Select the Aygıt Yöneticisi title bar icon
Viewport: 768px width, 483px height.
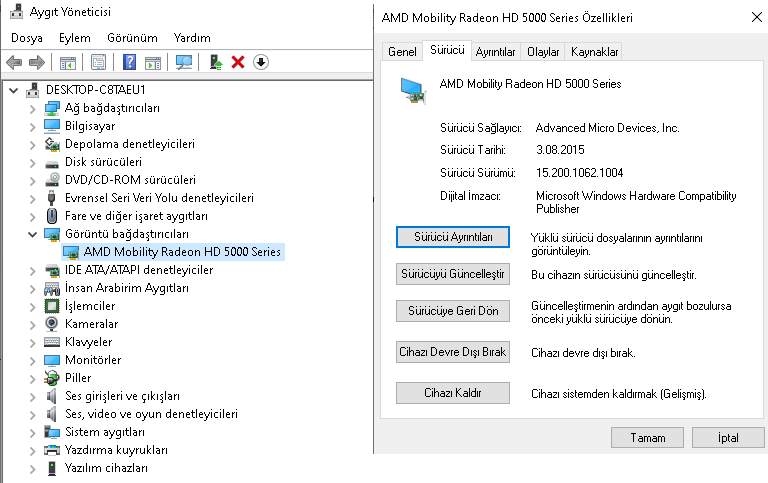click(x=16, y=11)
